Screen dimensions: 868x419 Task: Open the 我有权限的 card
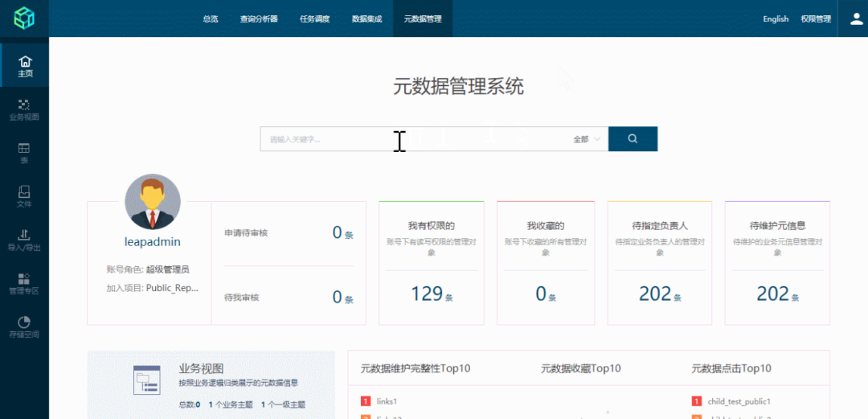(432, 263)
